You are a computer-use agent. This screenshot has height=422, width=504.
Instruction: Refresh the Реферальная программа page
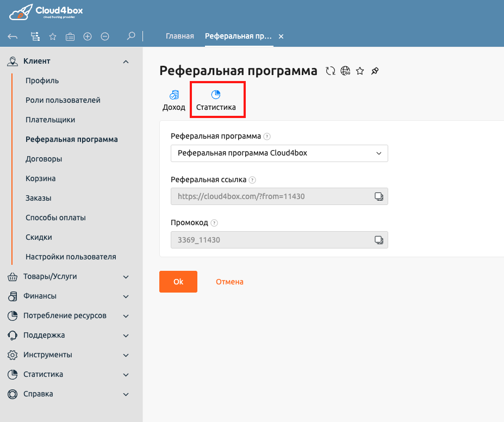click(x=330, y=71)
